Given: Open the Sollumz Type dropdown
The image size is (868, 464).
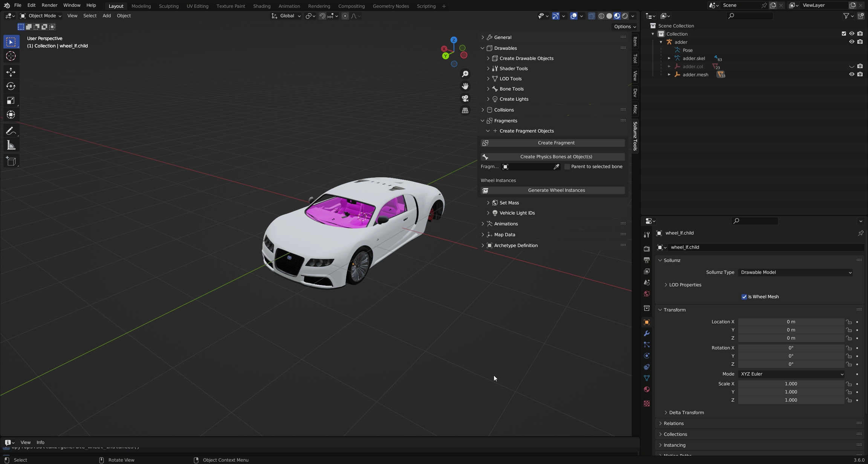Looking at the screenshot, I should point(795,272).
